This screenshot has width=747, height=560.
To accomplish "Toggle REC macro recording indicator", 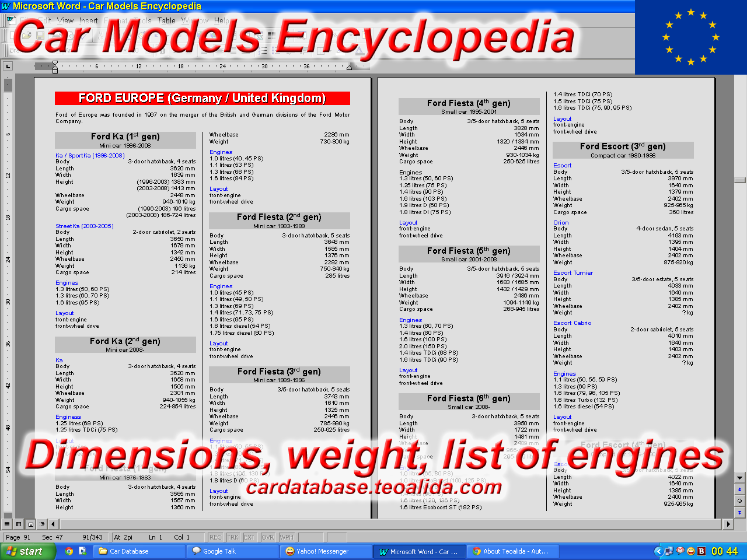I will (x=215, y=537).
